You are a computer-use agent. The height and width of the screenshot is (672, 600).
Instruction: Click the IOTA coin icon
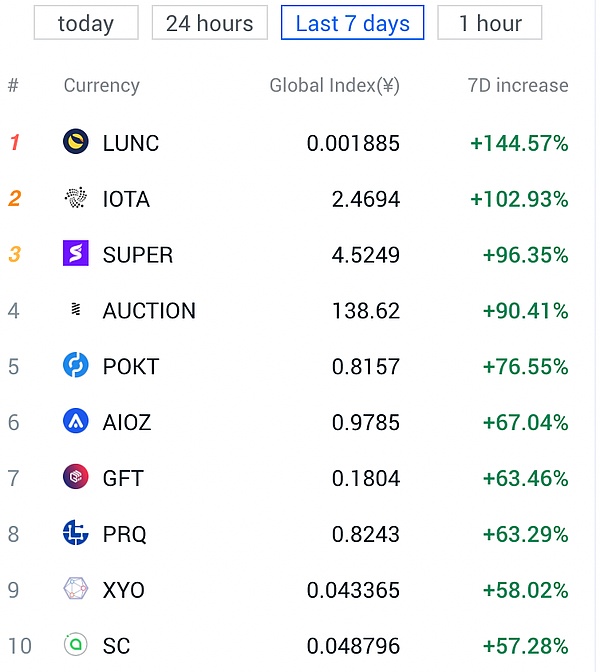pyautogui.click(x=76, y=199)
